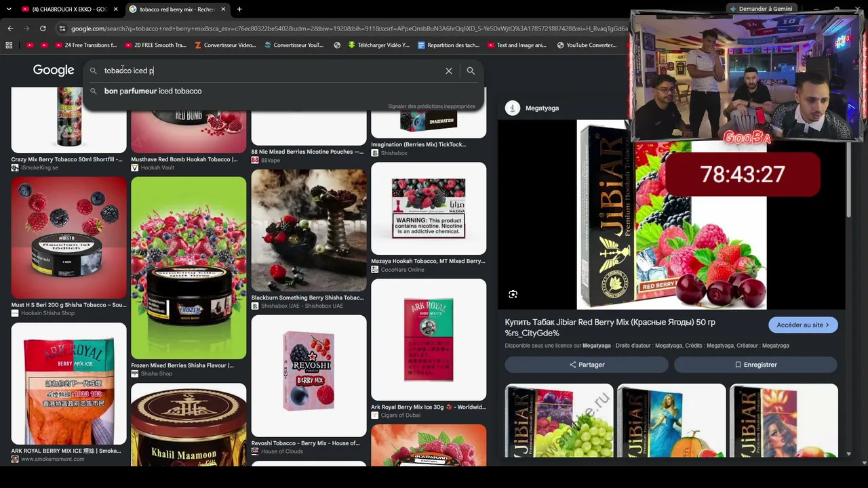Expand the tab search dropdown

point(9,9)
